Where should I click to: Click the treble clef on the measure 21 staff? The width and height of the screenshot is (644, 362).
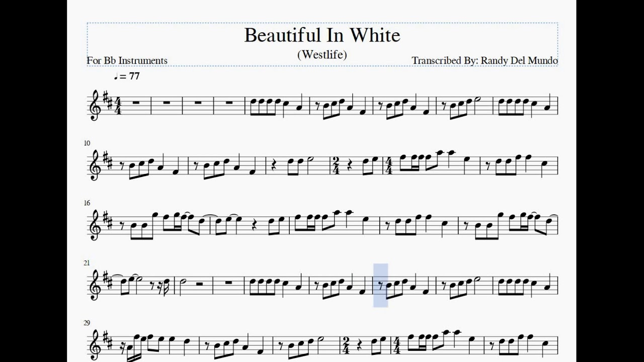(95, 285)
